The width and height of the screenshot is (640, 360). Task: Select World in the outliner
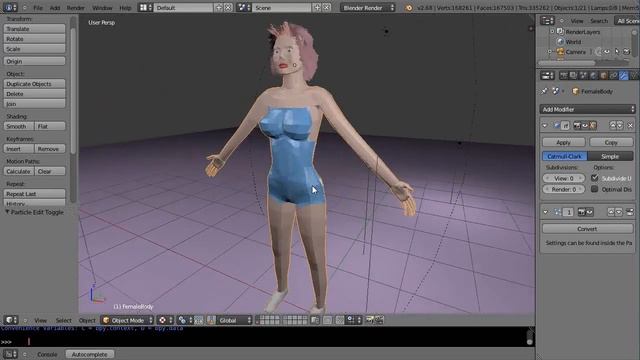click(x=573, y=42)
